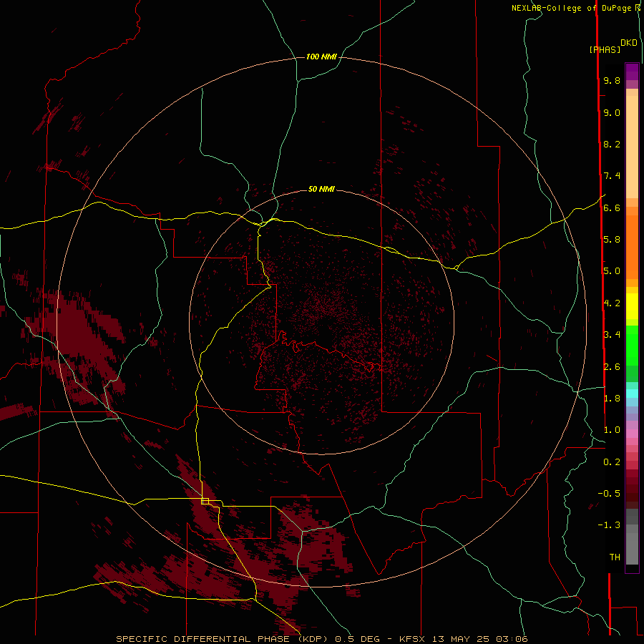Click the DKD legend heading
The image size is (644, 644).
(629, 42)
